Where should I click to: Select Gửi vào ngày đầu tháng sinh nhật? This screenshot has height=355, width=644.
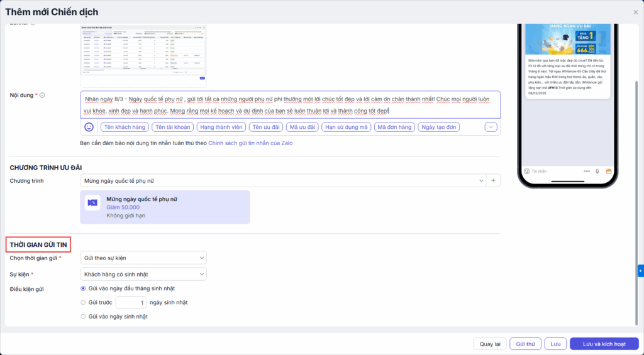pos(83,288)
